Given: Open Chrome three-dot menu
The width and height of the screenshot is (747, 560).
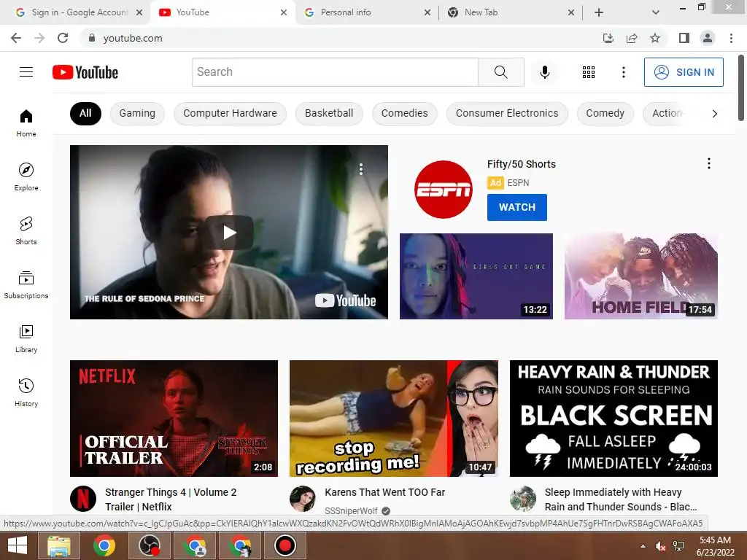Looking at the screenshot, I should click(731, 38).
